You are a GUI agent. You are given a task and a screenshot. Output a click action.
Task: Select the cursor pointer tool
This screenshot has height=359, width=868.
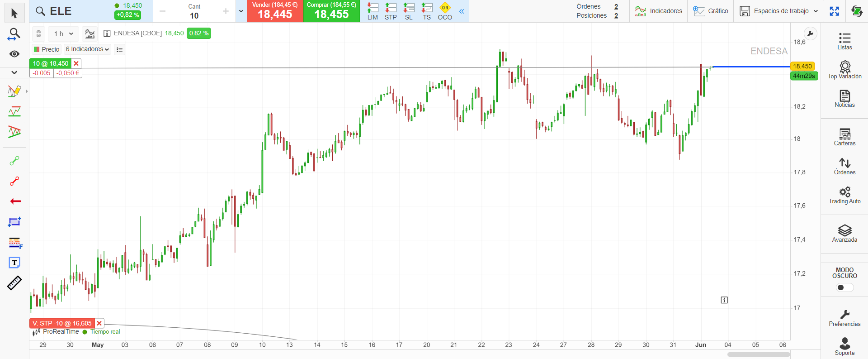14,13
